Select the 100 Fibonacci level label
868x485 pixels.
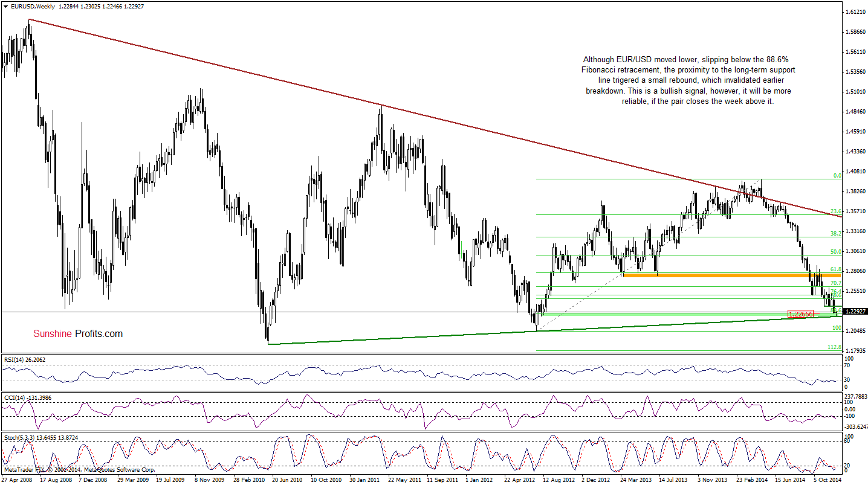pos(837,327)
